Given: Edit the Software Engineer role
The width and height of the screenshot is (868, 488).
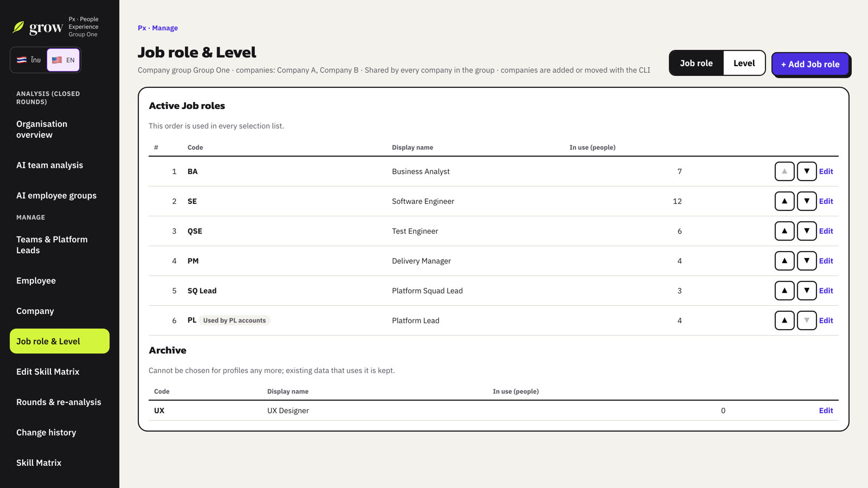Looking at the screenshot, I should 826,201.
